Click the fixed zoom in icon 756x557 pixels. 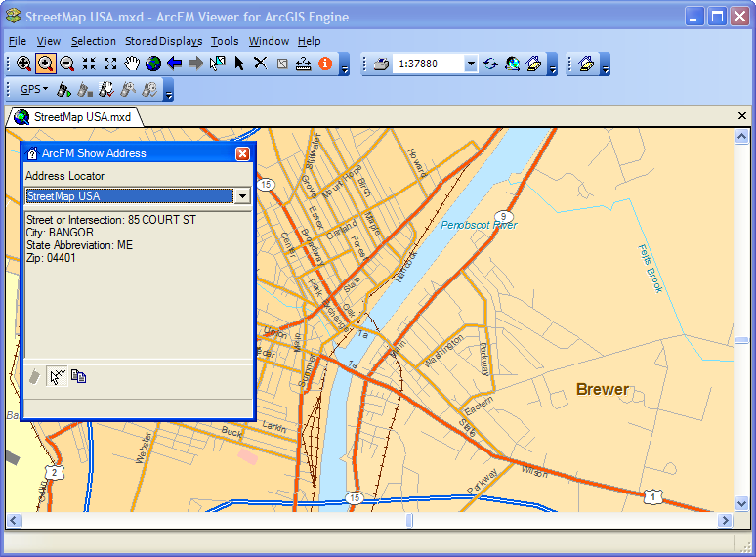point(89,64)
